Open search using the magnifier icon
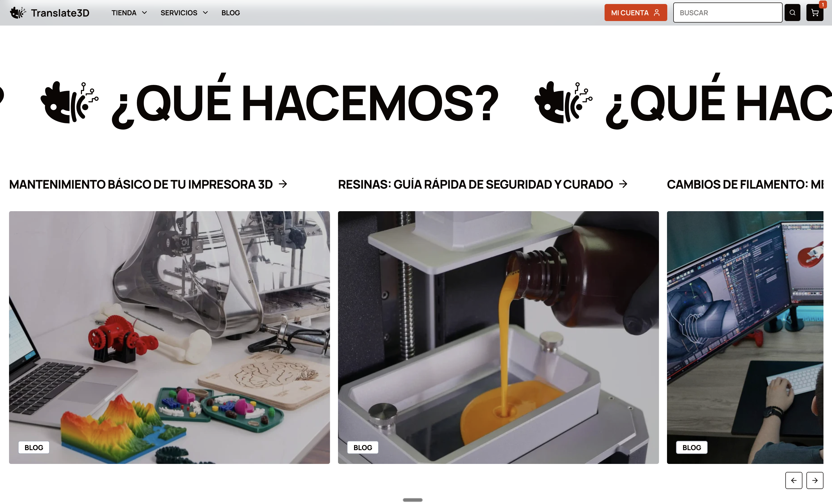832x504 pixels. click(792, 13)
